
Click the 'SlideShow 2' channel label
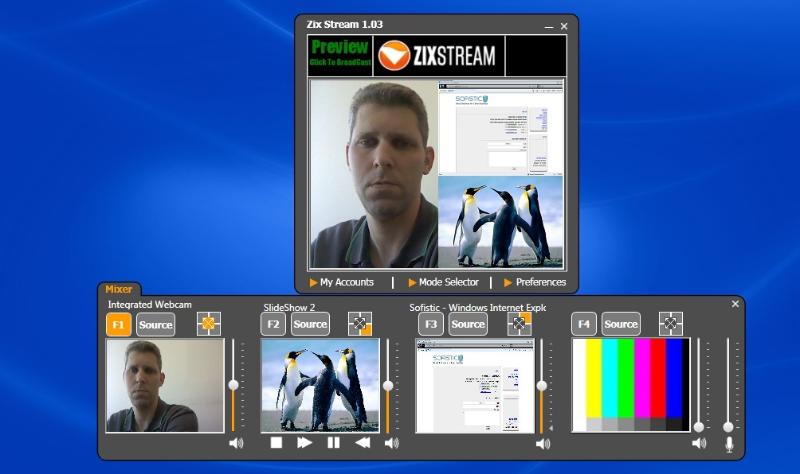289,308
